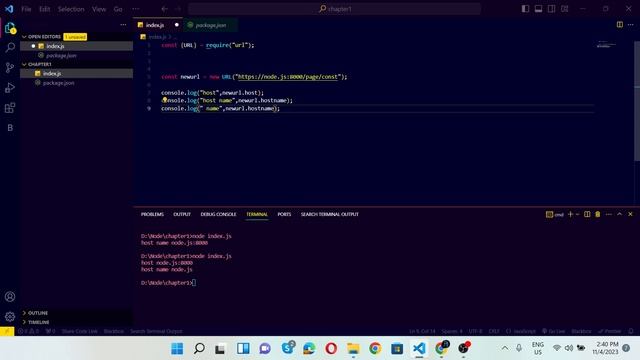Switch to the Debug Console tab

point(218,214)
